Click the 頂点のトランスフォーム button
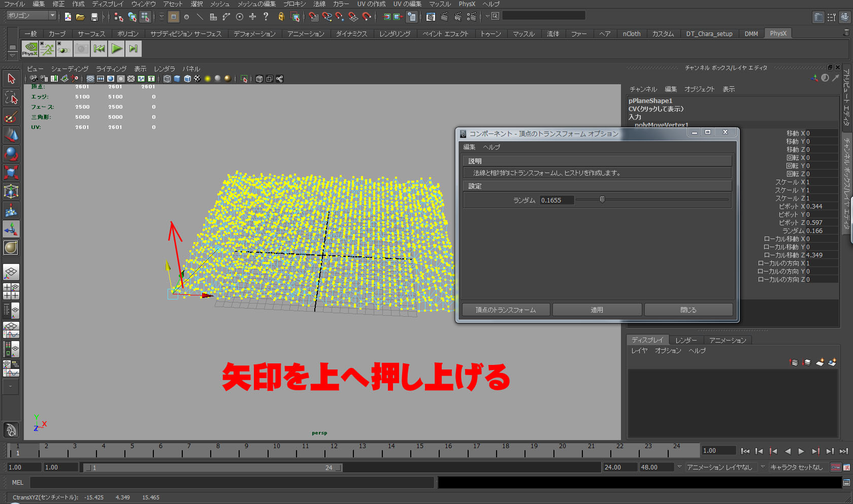853x504 pixels. tap(505, 309)
